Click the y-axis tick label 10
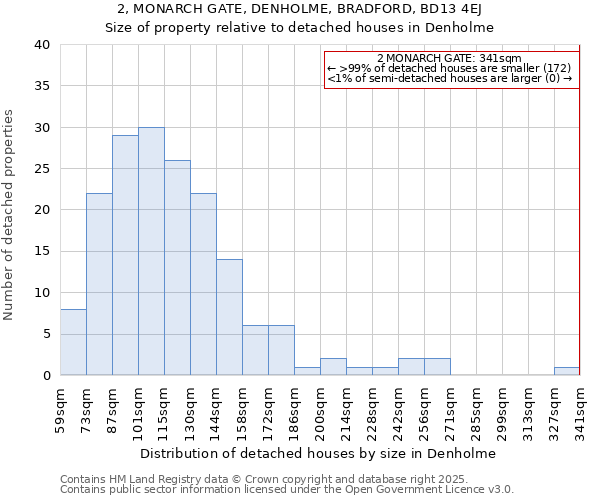This screenshot has height=500, width=600. (x=42, y=293)
